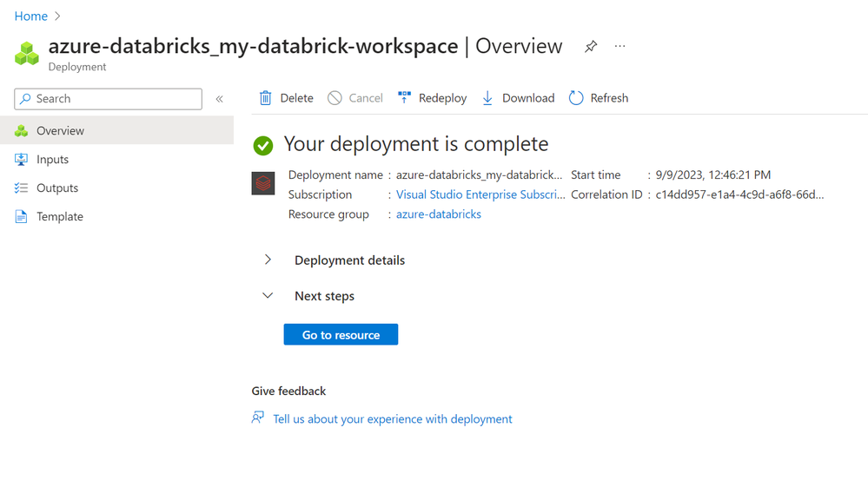Click the deployment name value text
Image resolution: width=868 pixels, height=487 pixels.
coord(479,174)
